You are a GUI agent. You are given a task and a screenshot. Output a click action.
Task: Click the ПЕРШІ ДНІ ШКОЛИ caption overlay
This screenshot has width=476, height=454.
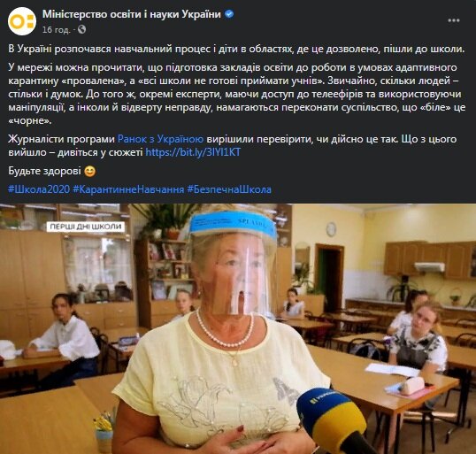point(86,227)
